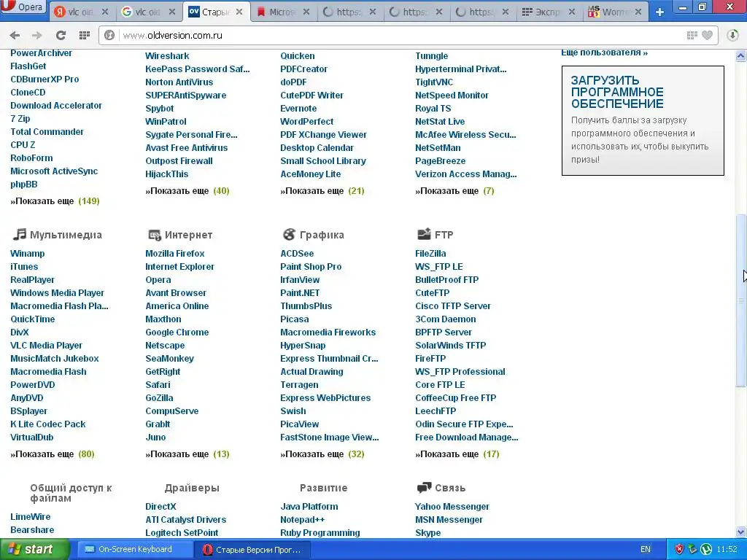Expand Показать еще (13) internet list
This screenshot has width=747, height=560.
(x=187, y=454)
